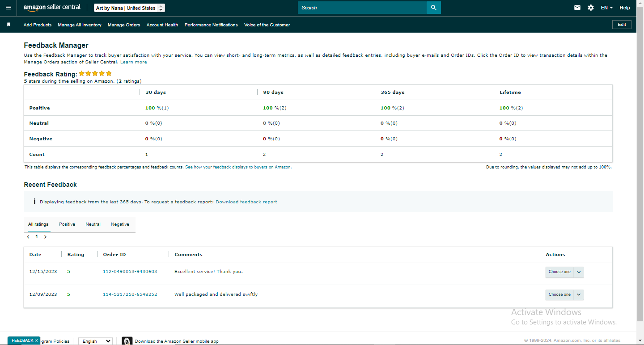Click the Neutral row label
The height and width of the screenshot is (345, 644).
pyautogui.click(x=39, y=123)
